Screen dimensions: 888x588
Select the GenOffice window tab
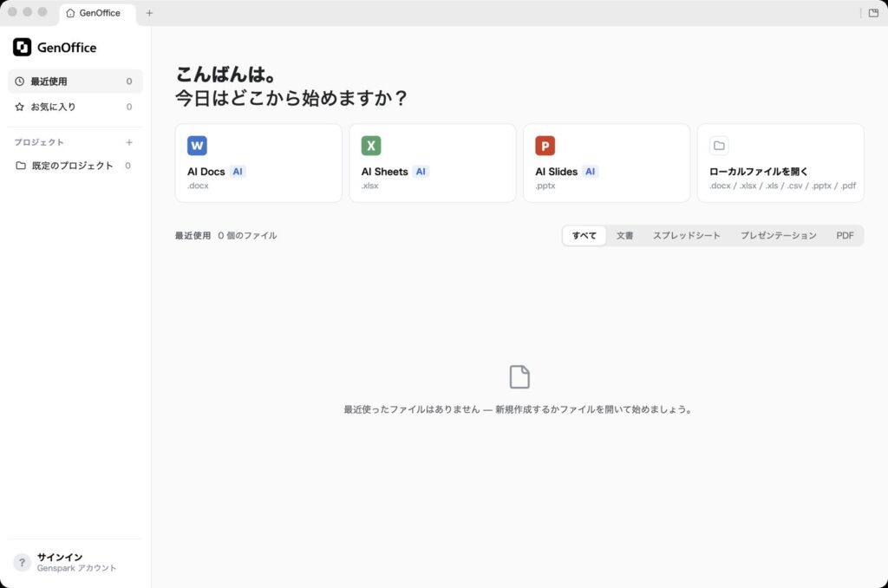97,14
